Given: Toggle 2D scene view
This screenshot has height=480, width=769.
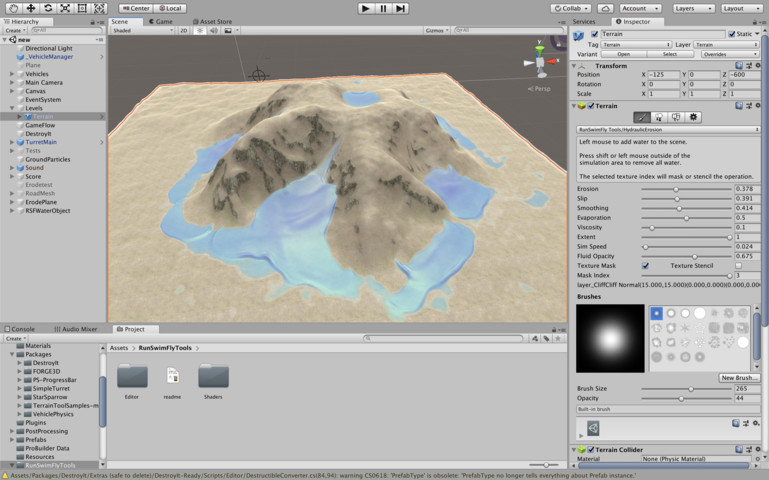Looking at the screenshot, I should click(184, 30).
